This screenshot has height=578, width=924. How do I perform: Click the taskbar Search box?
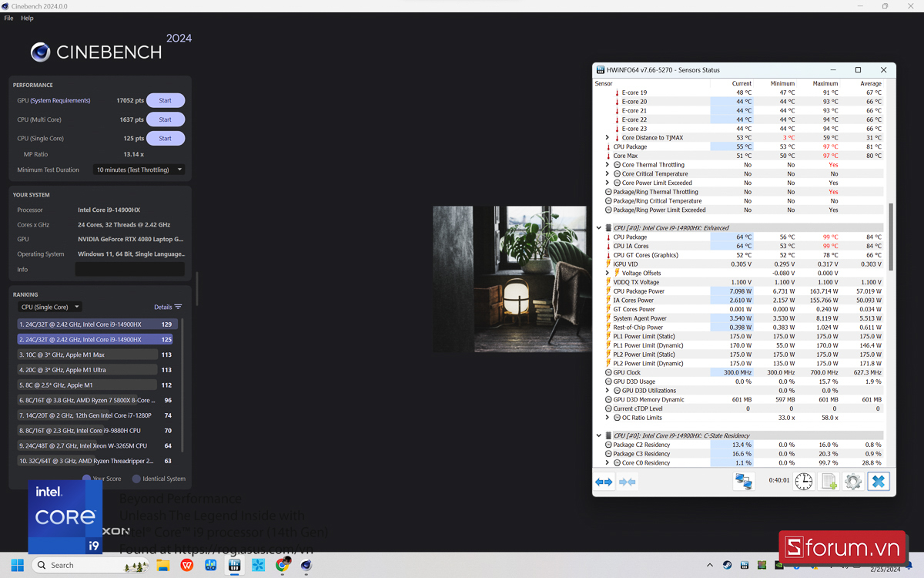click(x=91, y=565)
